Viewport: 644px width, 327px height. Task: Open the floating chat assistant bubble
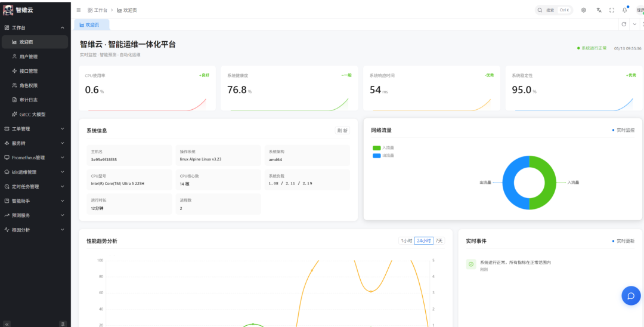(631, 295)
